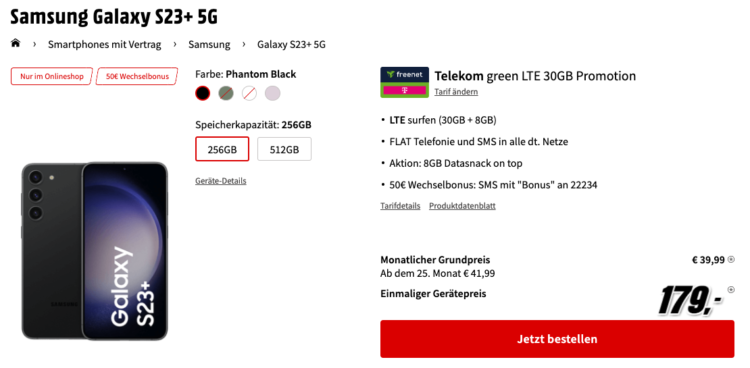This screenshot has height=368, width=750.
Task: Open Produktdatenblatt link
Action: [462, 206]
